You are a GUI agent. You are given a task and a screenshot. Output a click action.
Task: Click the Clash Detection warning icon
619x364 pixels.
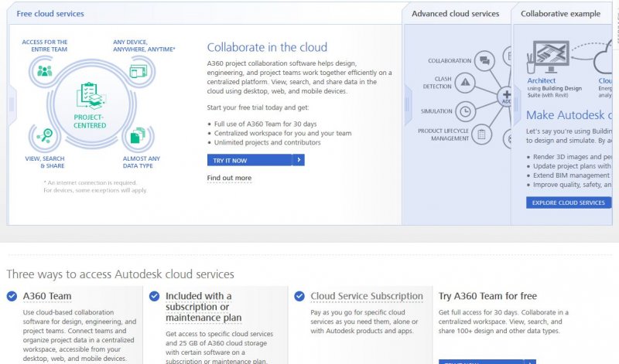465,83
